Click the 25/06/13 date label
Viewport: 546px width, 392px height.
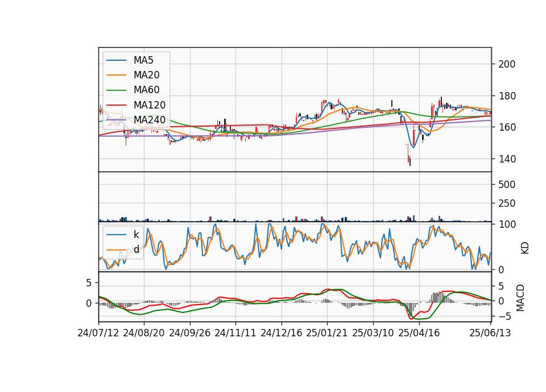click(x=490, y=333)
